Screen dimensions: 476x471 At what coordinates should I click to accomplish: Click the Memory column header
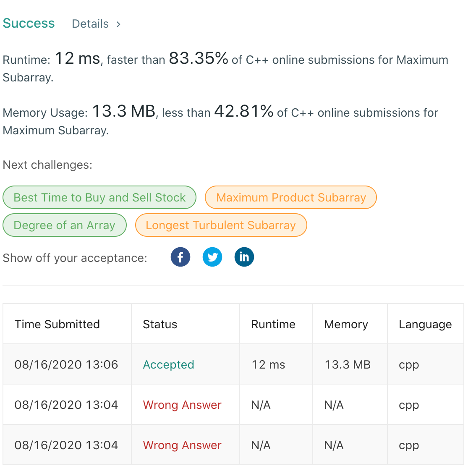(x=346, y=324)
